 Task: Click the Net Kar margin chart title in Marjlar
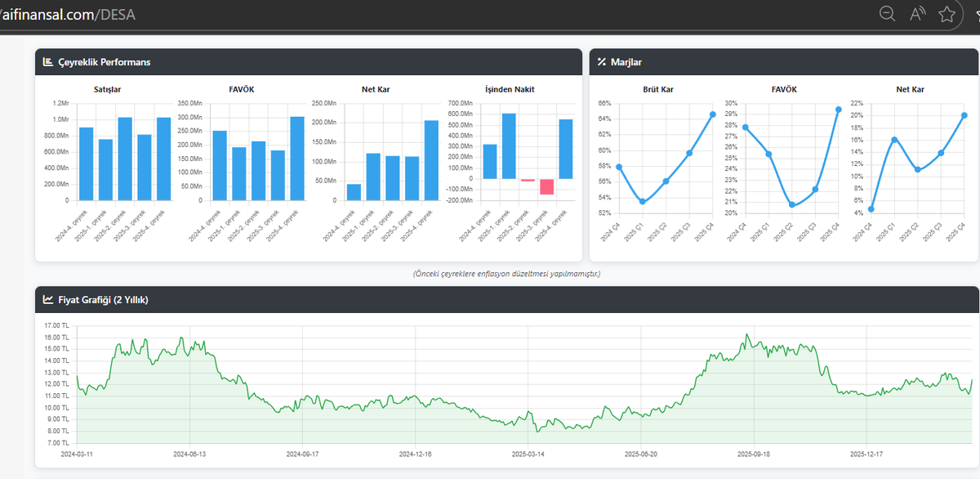pyautogui.click(x=910, y=89)
